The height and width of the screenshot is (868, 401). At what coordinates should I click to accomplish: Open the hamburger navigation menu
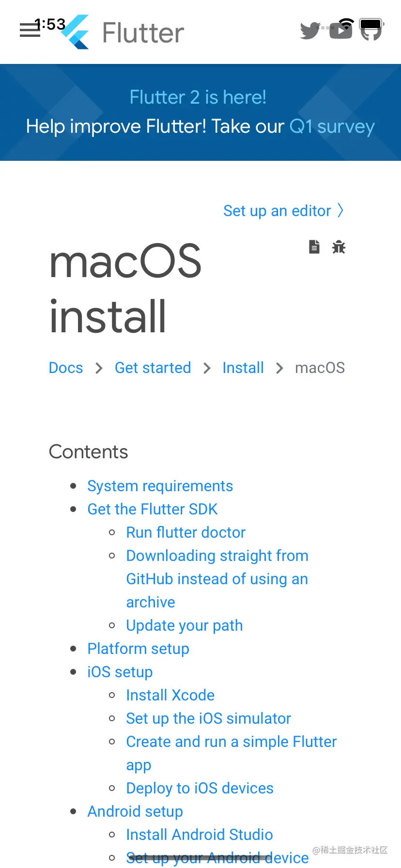pos(30,30)
